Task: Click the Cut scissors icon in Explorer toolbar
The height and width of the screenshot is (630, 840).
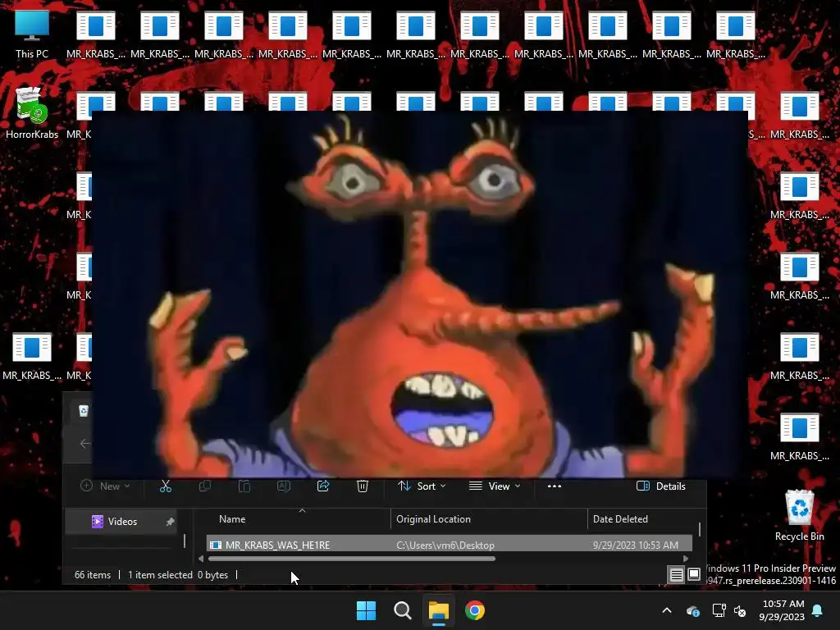Action: [166, 486]
